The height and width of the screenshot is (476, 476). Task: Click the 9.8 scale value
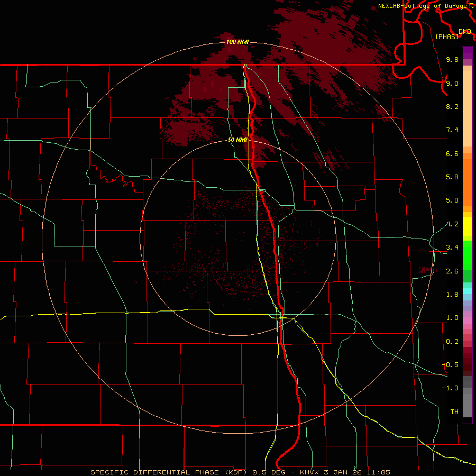[x=452, y=59]
